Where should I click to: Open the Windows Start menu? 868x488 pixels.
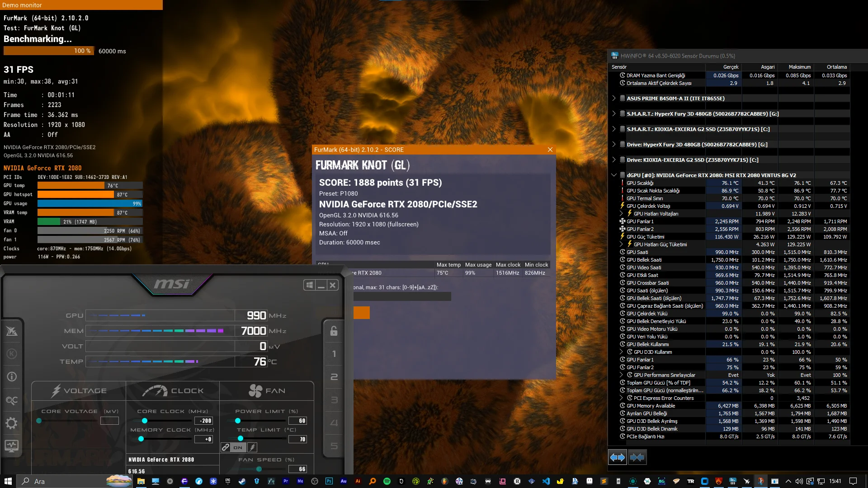[8, 481]
